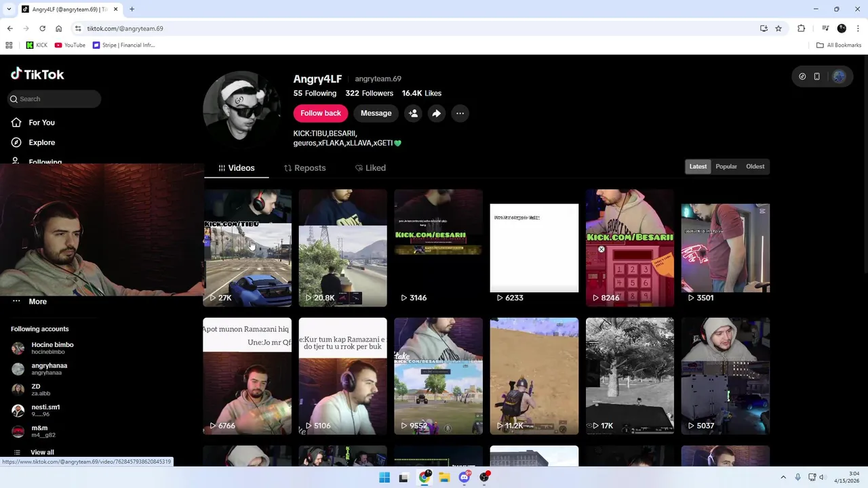
Task: Click the Follow back button
Action: coord(321,113)
